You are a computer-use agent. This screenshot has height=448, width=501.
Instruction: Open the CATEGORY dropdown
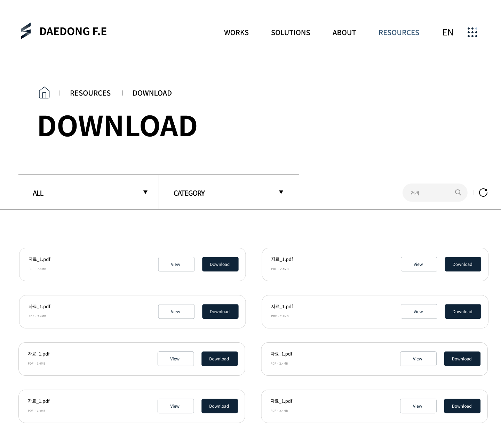pos(229,192)
